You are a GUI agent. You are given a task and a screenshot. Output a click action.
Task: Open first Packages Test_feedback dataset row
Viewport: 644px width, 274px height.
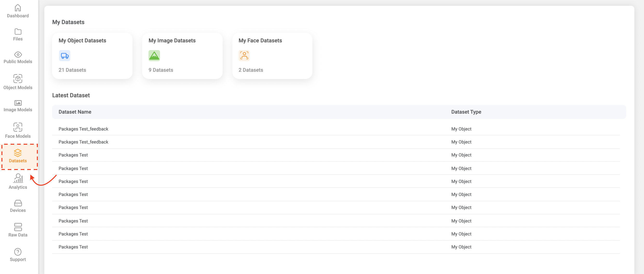[83, 129]
